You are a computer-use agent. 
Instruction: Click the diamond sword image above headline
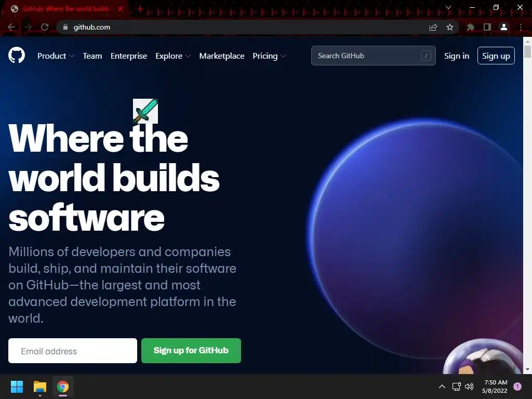[145, 111]
